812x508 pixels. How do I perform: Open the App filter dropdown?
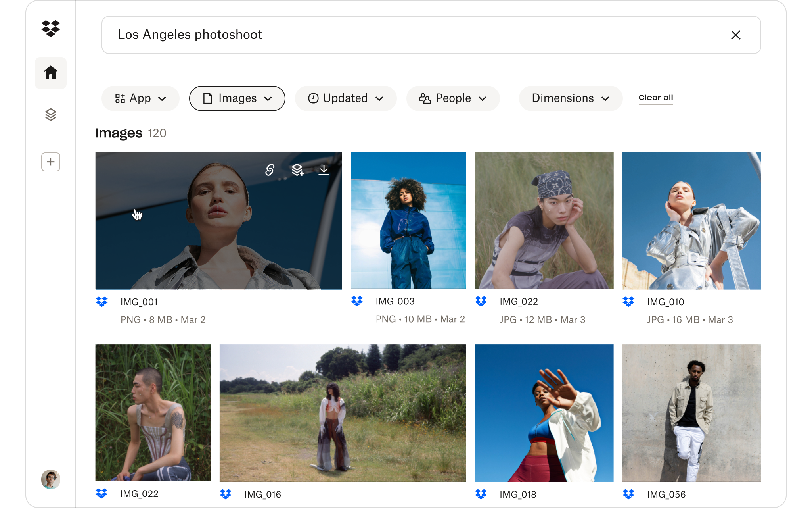click(x=140, y=98)
